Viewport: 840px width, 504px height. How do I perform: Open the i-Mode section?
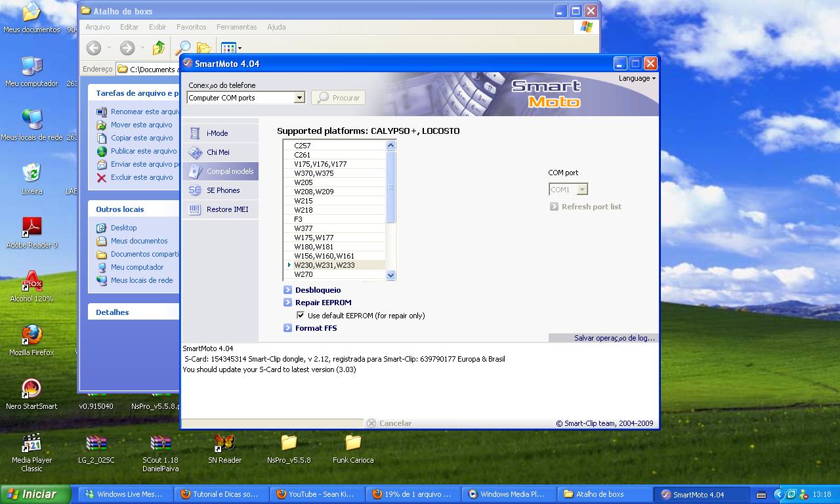220,133
